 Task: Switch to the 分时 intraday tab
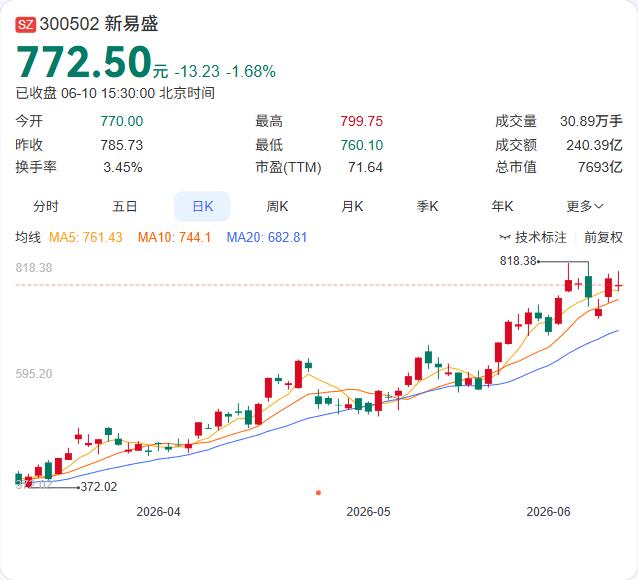[46, 206]
